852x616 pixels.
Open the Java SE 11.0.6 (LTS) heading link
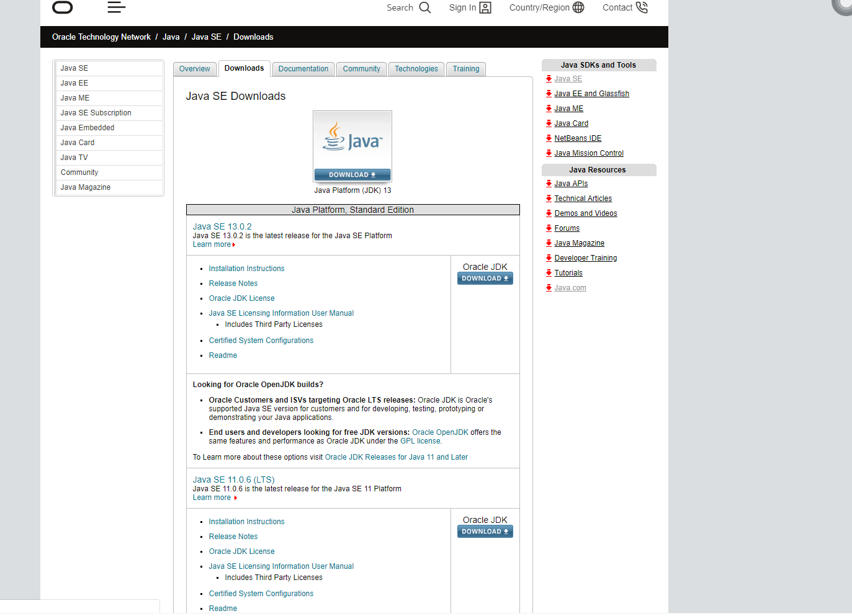click(x=233, y=480)
